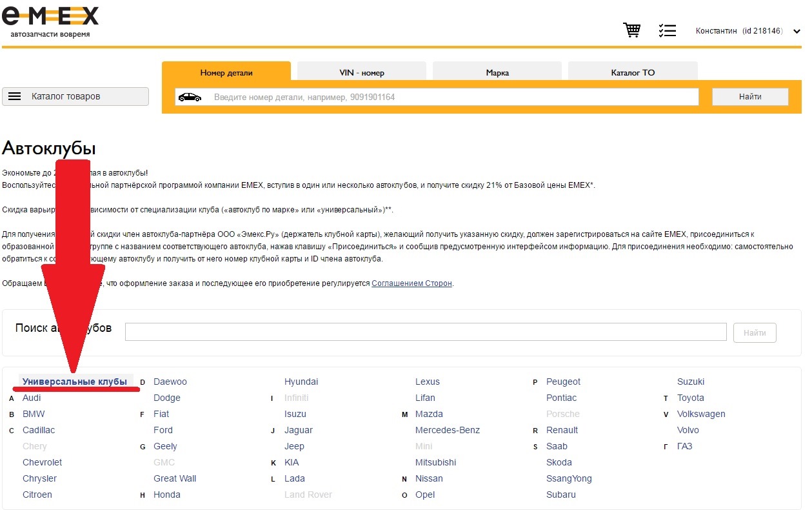Open the Mercedes-Benz club link
Screen dimensions: 812x510
(x=448, y=430)
